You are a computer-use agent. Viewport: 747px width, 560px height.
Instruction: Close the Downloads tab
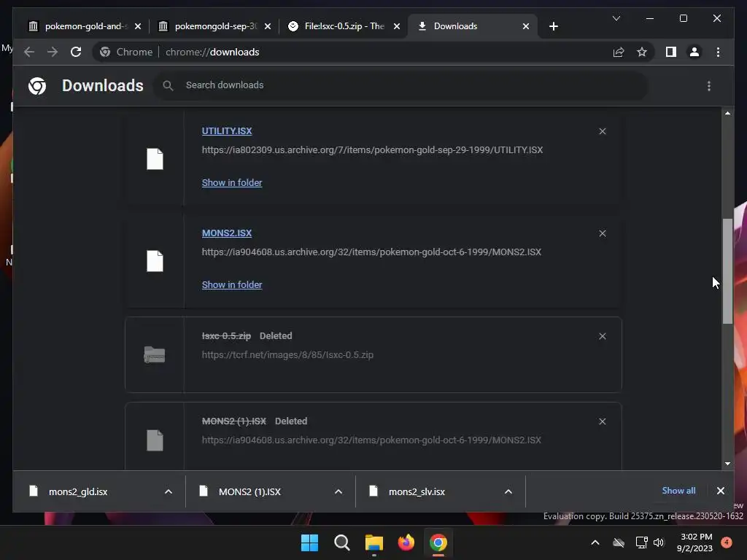coord(525,26)
